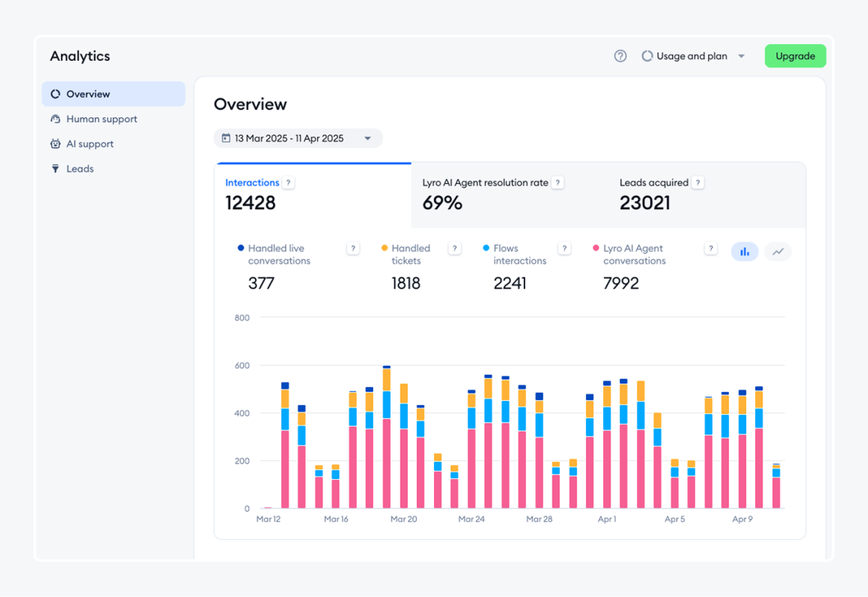Click the Upgrade button

[x=795, y=56]
